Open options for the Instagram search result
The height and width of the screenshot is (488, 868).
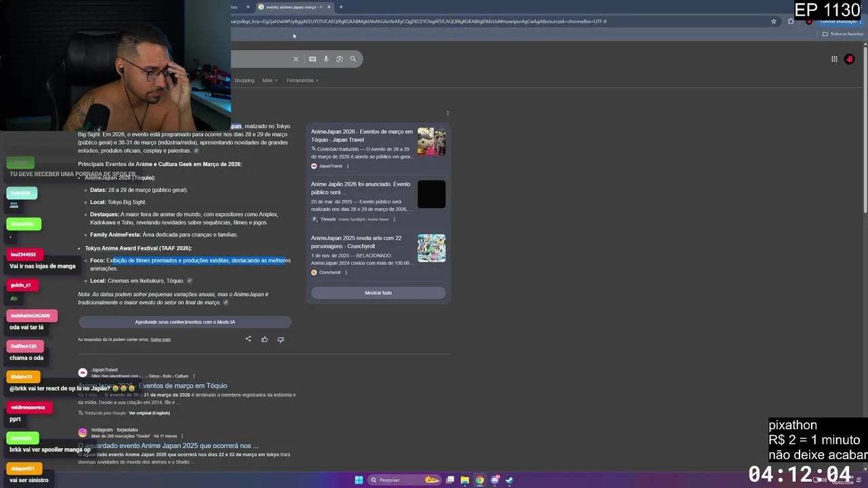tap(182, 436)
